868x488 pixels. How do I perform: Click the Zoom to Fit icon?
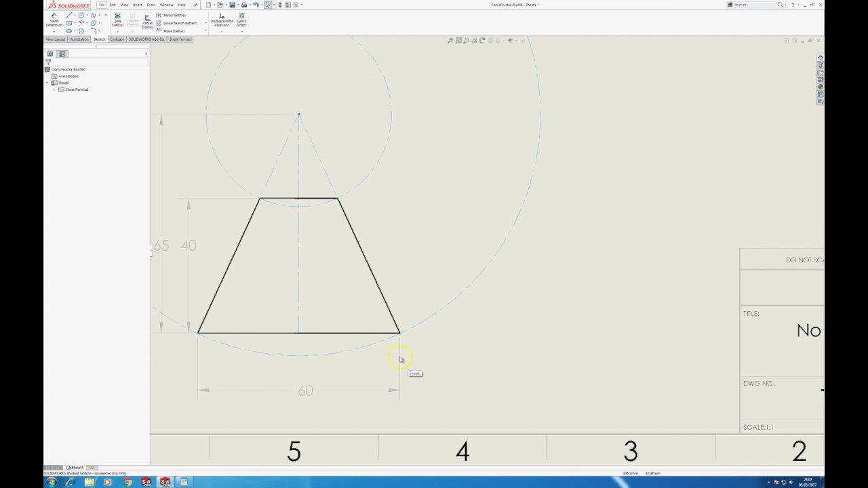coord(450,41)
